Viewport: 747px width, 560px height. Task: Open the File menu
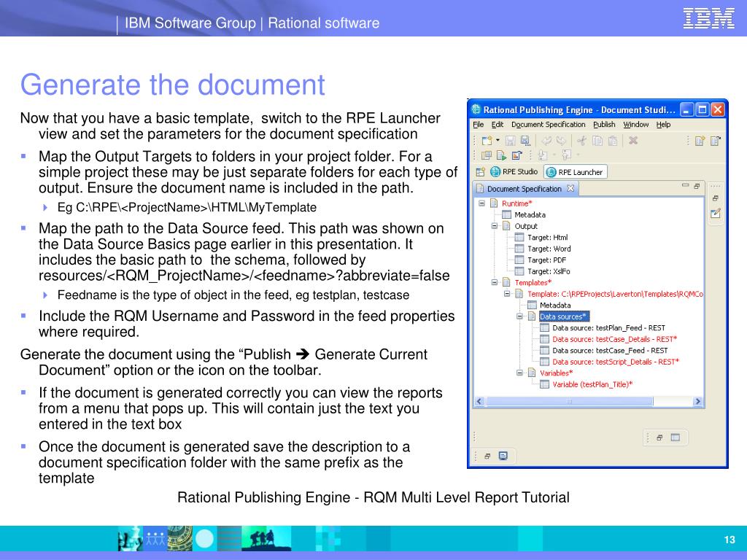point(478,125)
